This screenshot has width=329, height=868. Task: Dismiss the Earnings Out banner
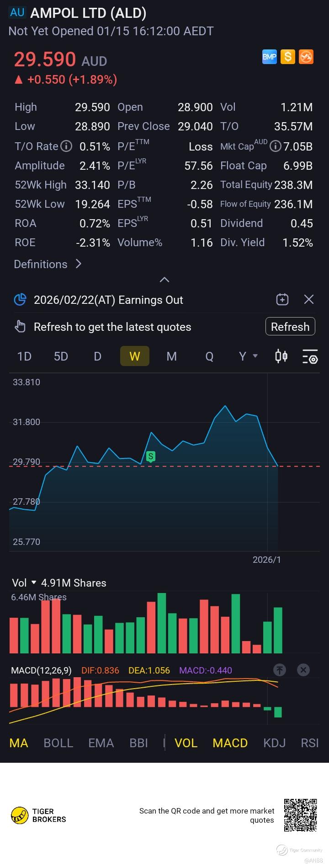click(x=309, y=300)
